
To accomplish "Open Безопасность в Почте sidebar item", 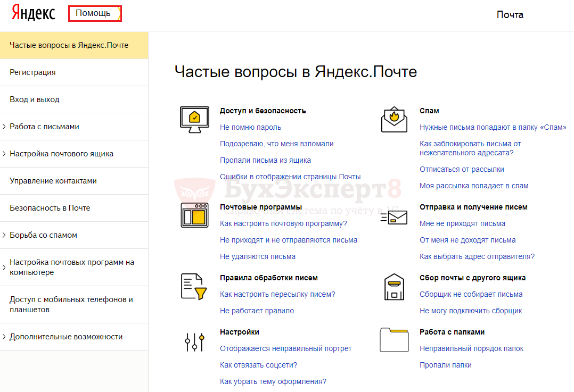I will [x=50, y=208].
